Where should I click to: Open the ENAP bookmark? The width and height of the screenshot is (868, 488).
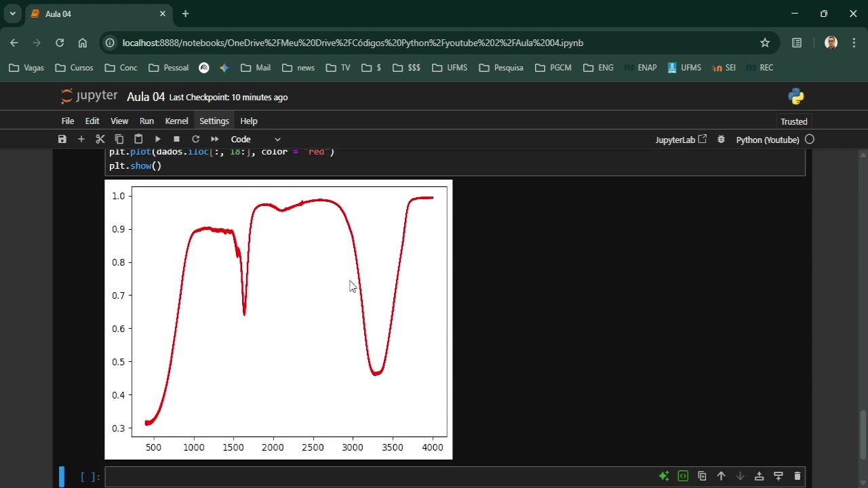(641, 68)
